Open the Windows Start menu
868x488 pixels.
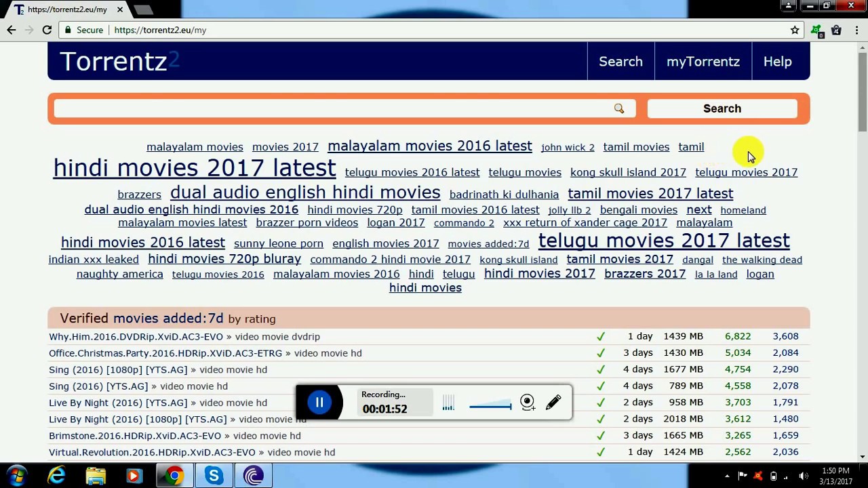point(16,476)
